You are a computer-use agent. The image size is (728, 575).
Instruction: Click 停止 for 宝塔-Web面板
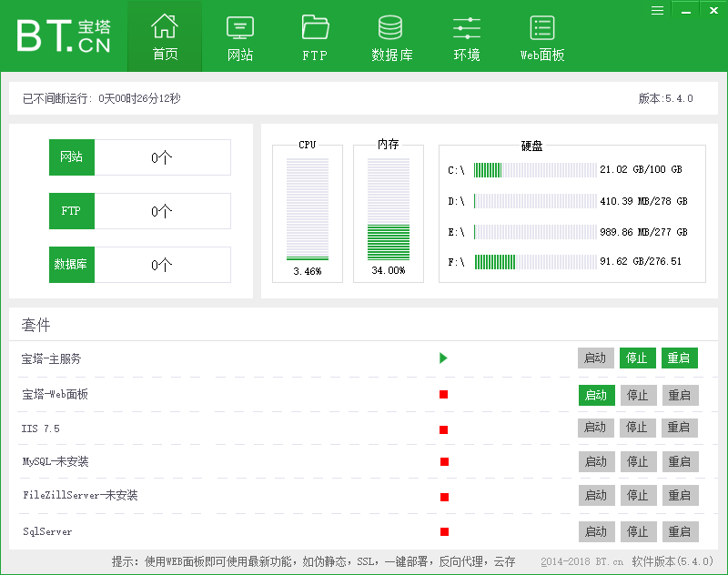(639, 395)
